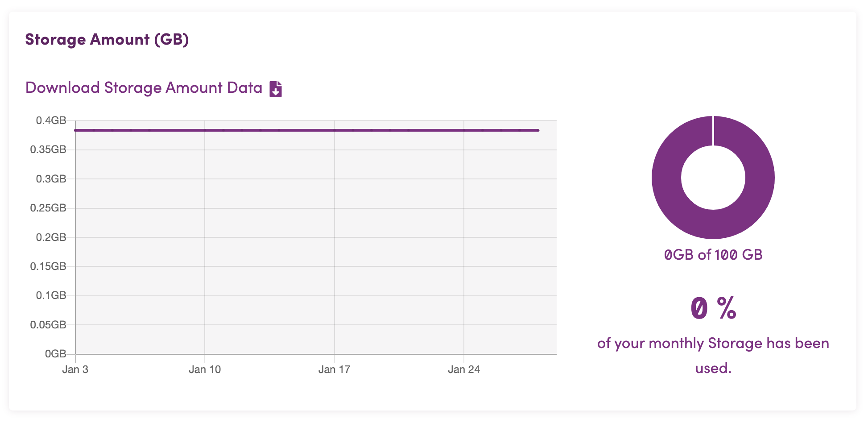Click the Jan 17 axis label
Screen dimensions: 868x423
(x=334, y=369)
